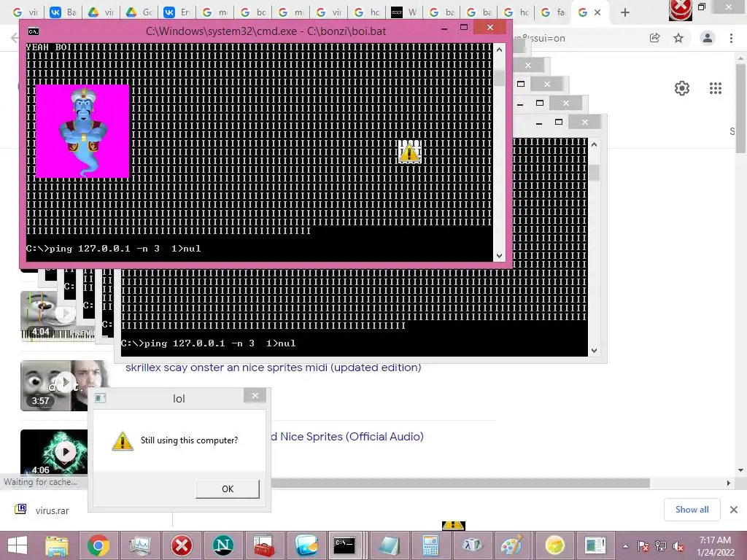Switch to the Google Drive 'vir' tab
The height and width of the screenshot is (560, 747).
(101, 12)
